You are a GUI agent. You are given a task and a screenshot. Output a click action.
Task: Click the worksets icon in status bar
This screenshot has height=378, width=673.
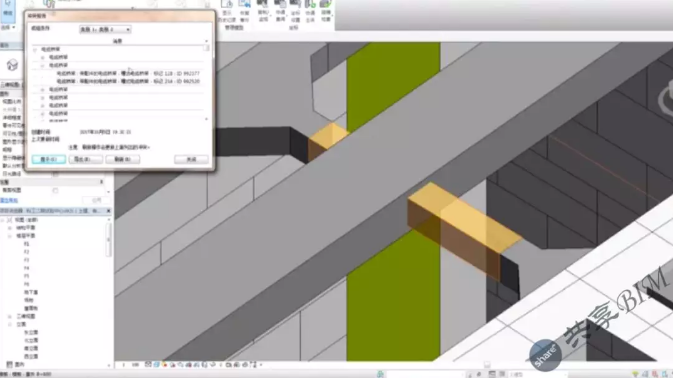[380, 374]
